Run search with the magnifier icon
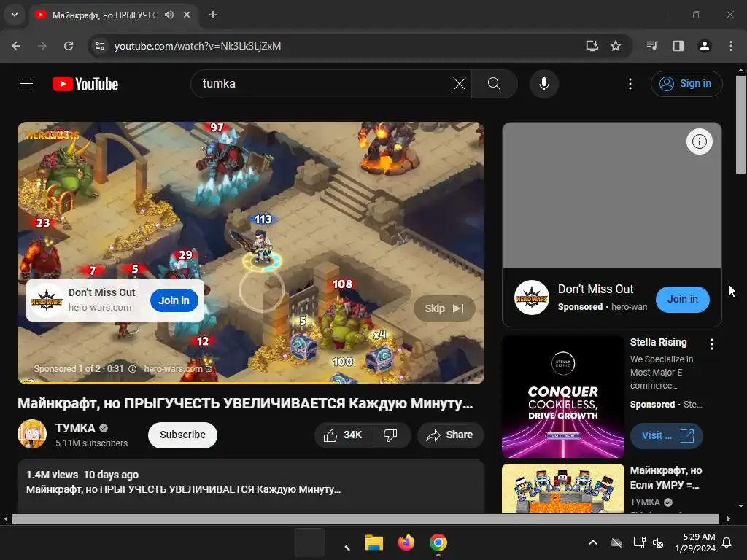The image size is (747, 560). (x=495, y=84)
